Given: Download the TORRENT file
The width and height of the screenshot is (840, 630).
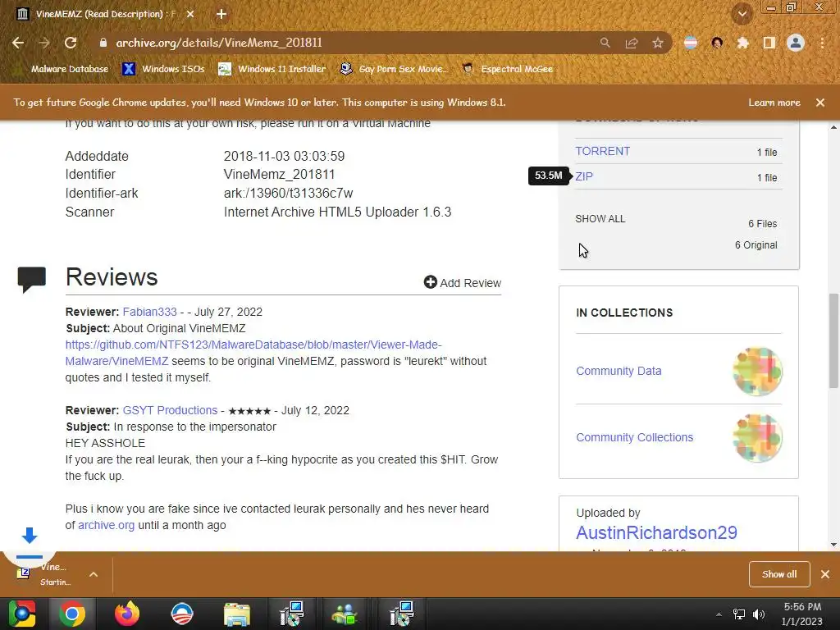Looking at the screenshot, I should [603, 151].
